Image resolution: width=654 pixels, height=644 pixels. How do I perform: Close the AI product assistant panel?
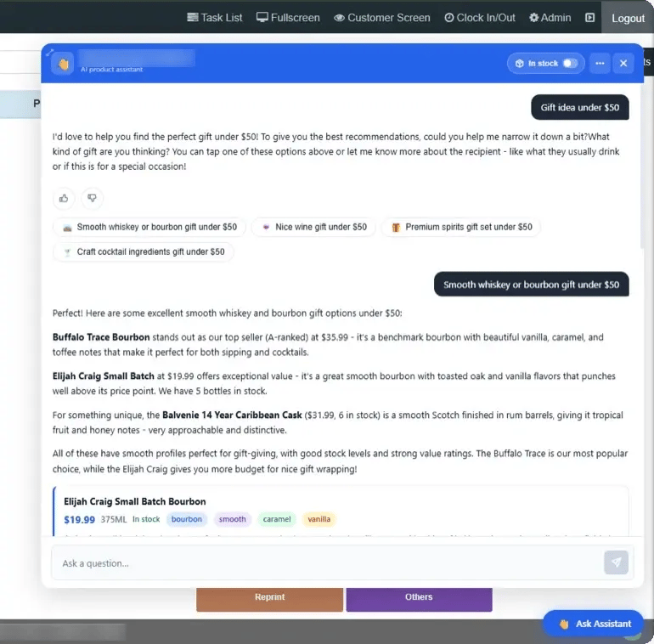(x=623, y=64)
